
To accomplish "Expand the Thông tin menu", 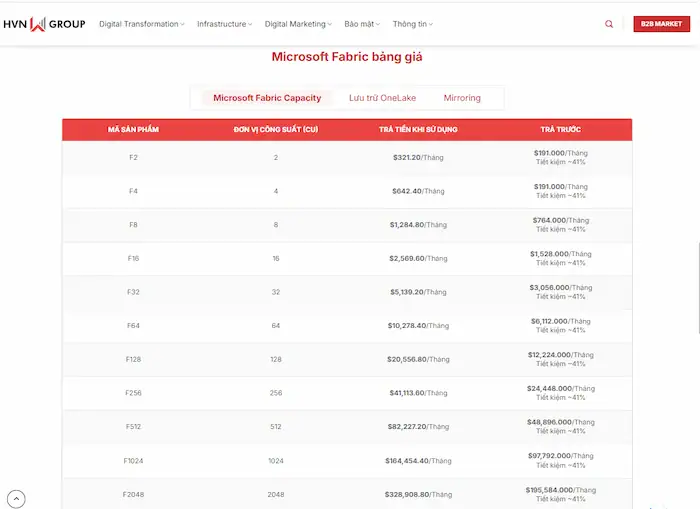I will click(413, 24).
